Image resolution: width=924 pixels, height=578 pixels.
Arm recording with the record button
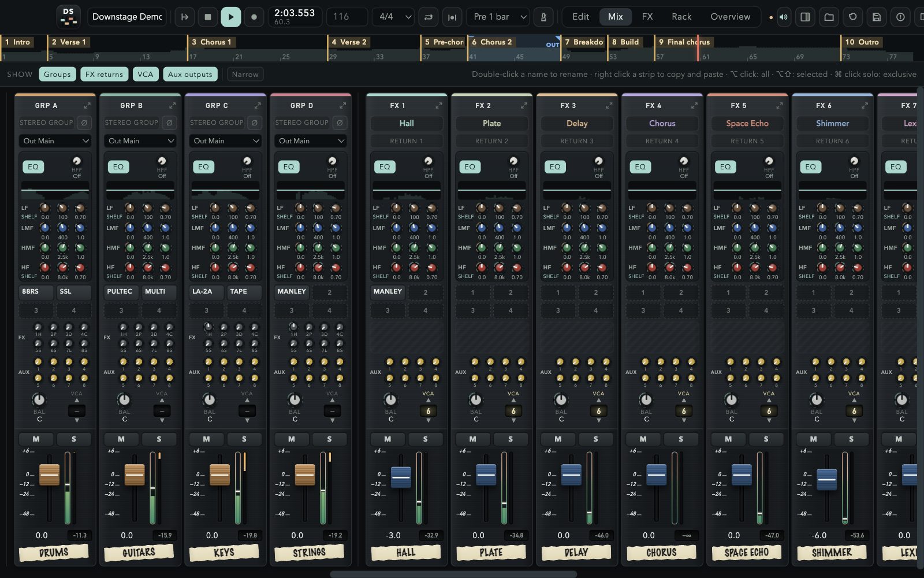254,17
